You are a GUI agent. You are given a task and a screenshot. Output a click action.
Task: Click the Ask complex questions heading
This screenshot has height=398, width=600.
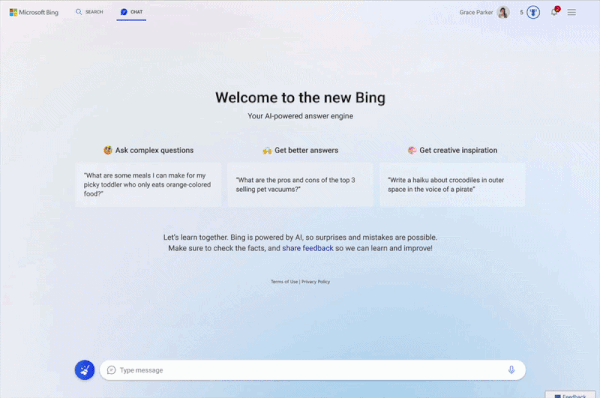click(x=148, y=150)
